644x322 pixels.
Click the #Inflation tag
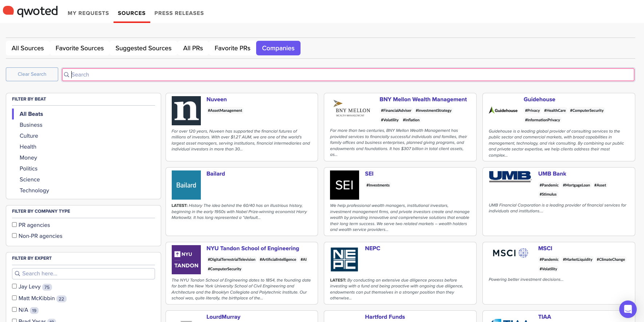click(x=411, y=120)
